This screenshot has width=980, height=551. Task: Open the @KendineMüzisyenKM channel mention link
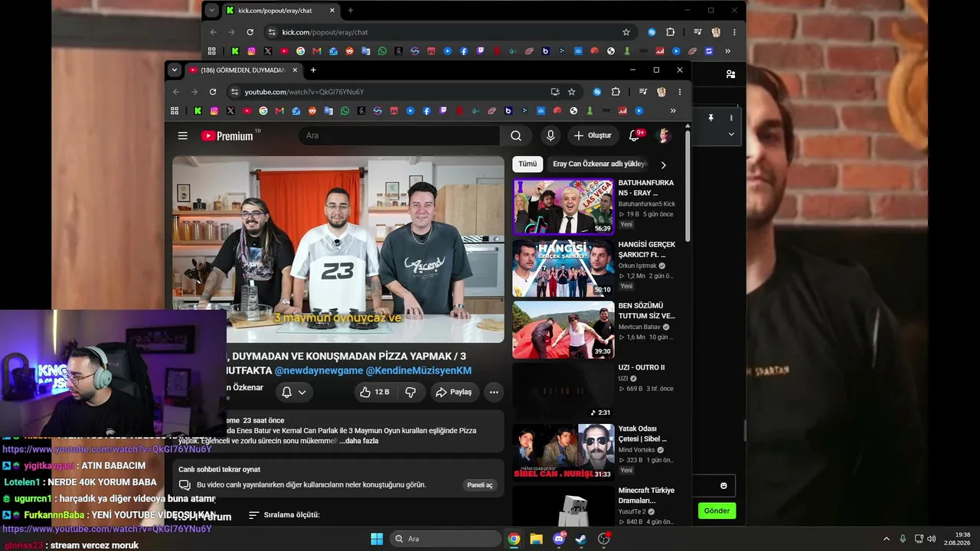coord(419,370)
